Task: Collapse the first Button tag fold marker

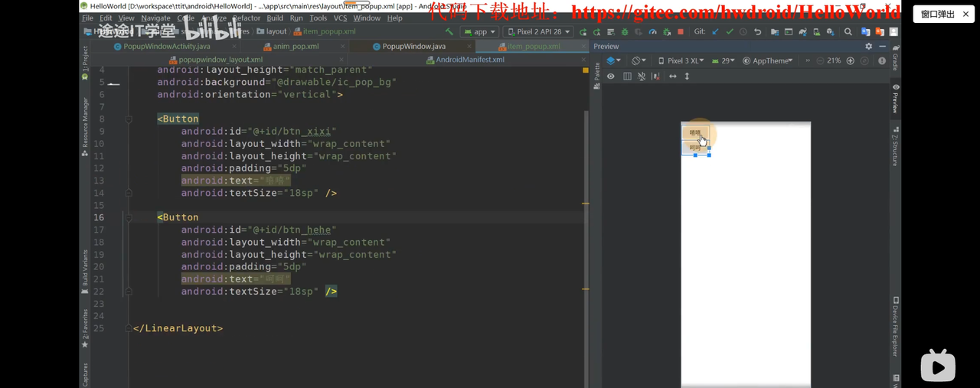Action: tap(129, 119)
